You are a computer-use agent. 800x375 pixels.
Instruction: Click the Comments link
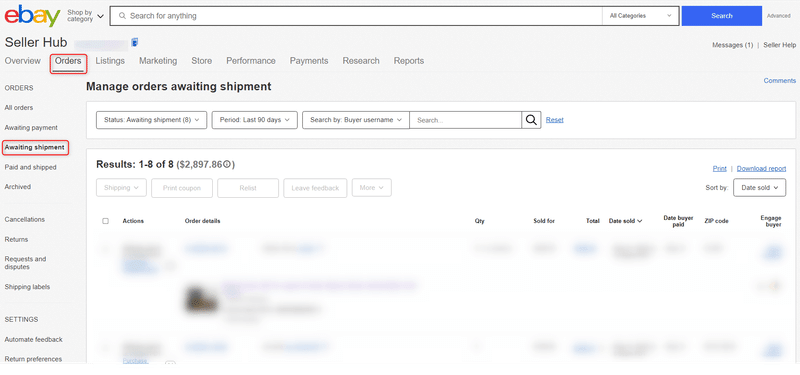pyautogui.click(x=780, y=81)
